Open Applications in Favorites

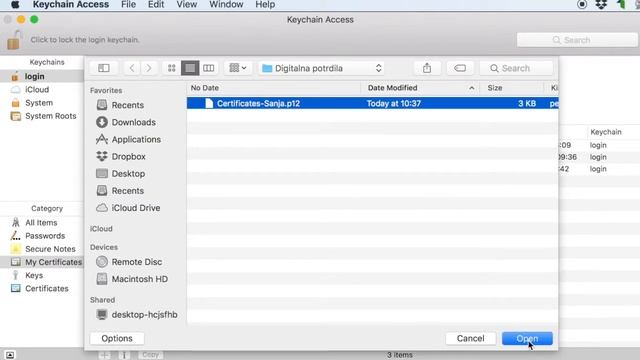136,139
